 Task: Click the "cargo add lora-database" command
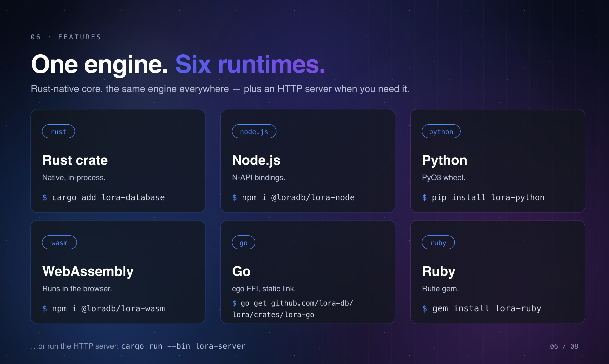[108, 198]
